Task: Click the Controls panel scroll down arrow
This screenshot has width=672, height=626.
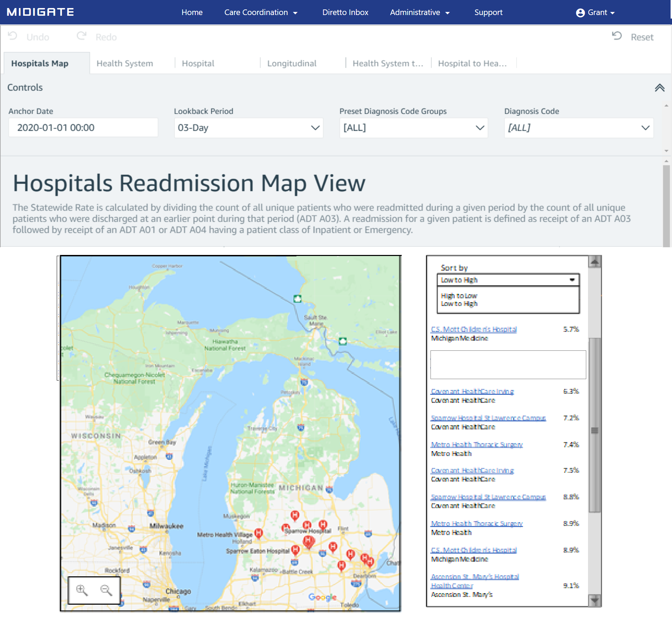Action: click(666, 151)
